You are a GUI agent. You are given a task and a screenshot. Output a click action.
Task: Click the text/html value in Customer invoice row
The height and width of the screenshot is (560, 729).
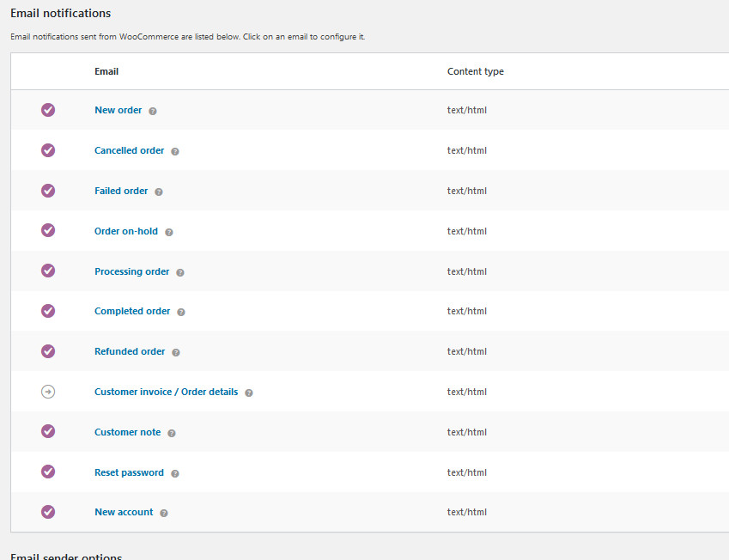click(x=467, y=392)
